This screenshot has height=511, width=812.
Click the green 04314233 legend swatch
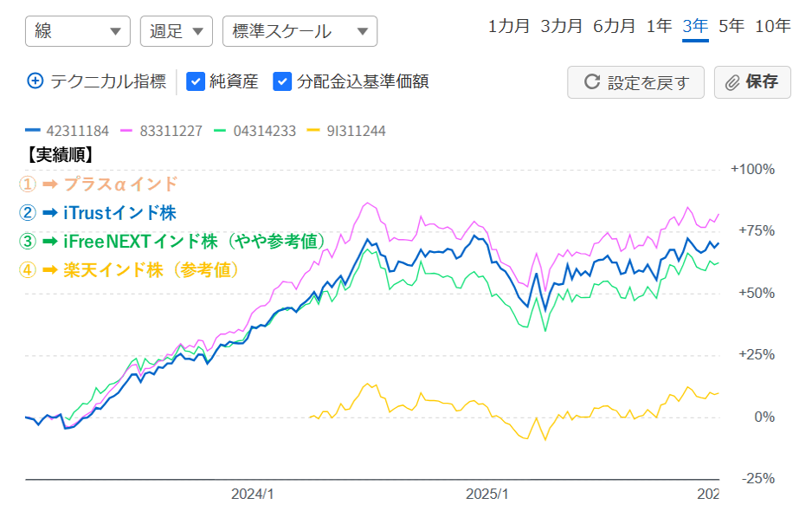tap(220, 131)
